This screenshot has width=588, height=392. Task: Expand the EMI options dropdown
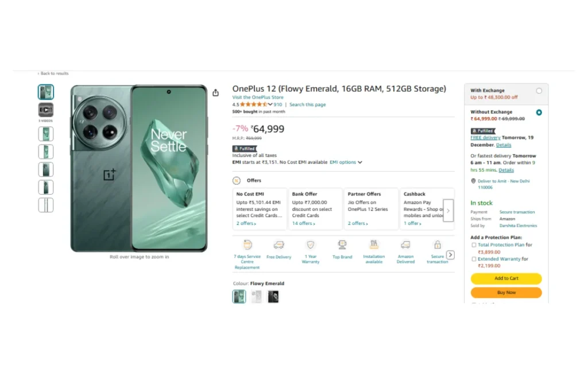pyautogui.click(x=346, y=162)
